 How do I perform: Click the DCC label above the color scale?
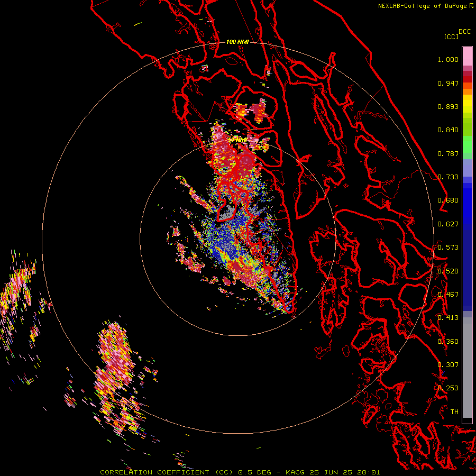tap(465, 32)
